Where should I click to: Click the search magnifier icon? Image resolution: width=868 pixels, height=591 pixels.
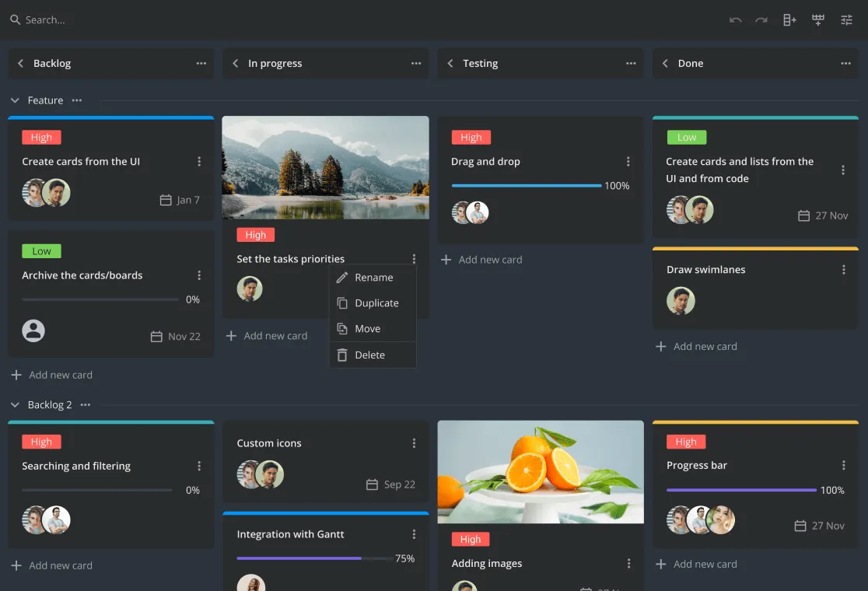(x=15, y=20)
